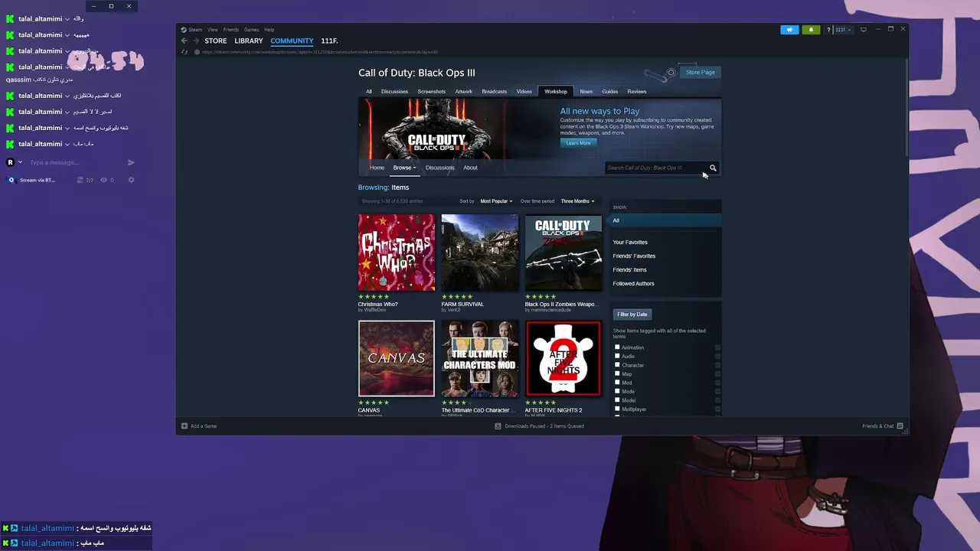Open the Guides hub tab
Image resolution: width=980 pixels, height=551 pixels.
point(609,91)
